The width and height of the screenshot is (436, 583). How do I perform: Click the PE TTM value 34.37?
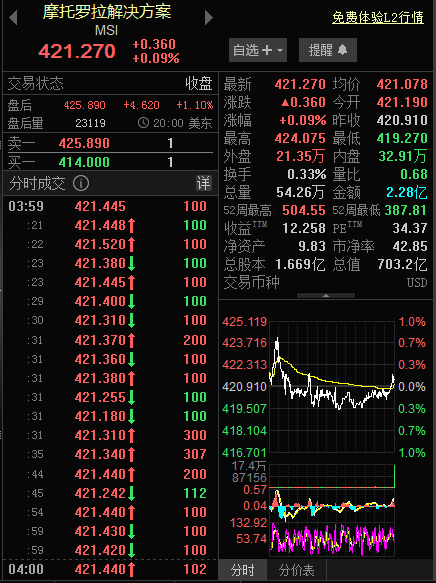coord(410,228)
